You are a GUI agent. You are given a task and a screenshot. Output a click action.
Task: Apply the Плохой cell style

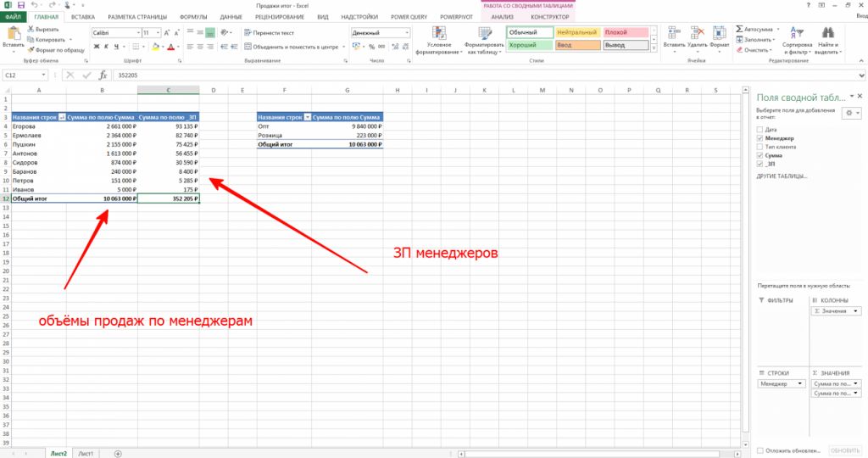coord(626,33)
